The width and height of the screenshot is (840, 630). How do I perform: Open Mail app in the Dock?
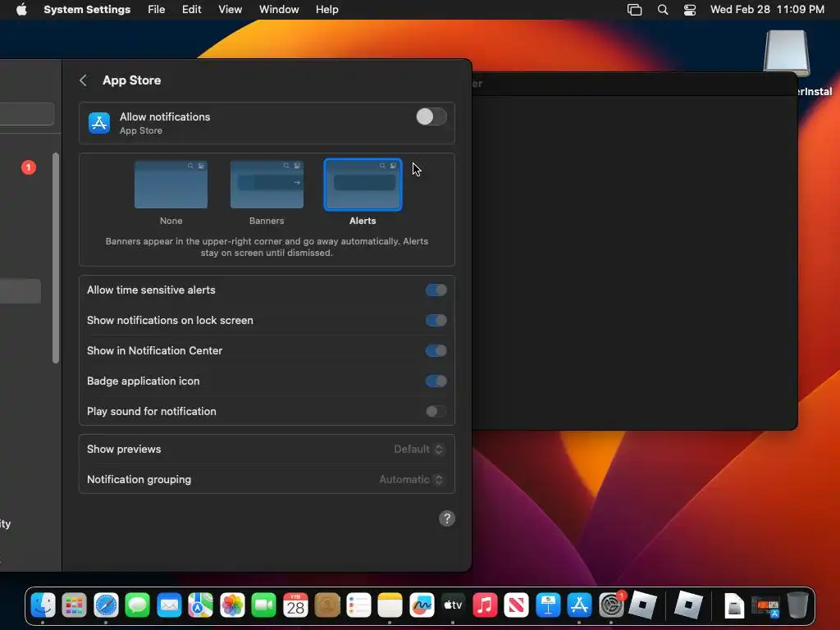point(169,605)
